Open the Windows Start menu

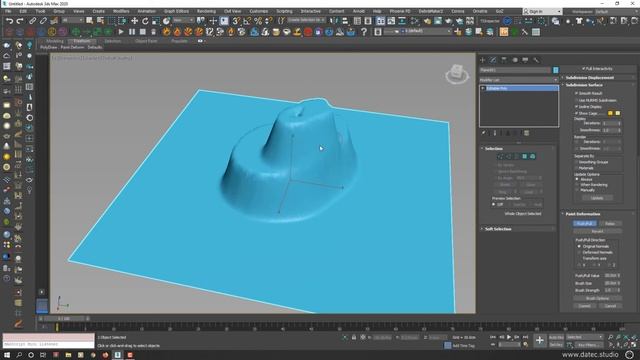coord(7,355)
